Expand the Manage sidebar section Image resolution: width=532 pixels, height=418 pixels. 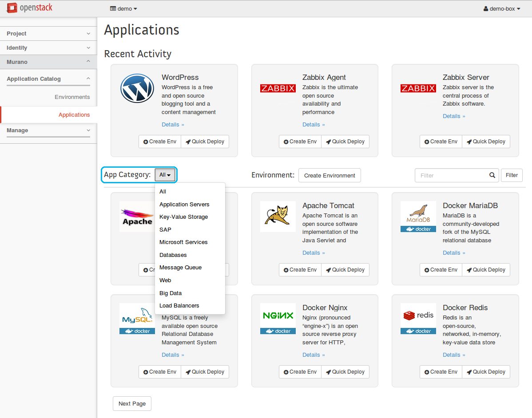48,130
